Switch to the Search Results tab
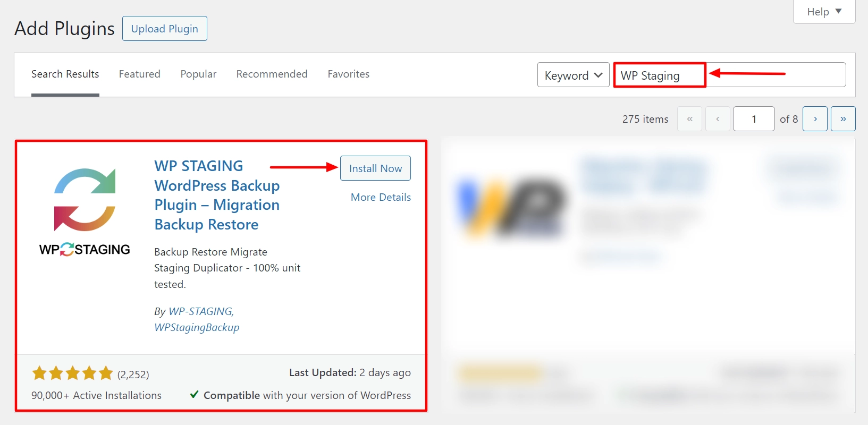The height and width of the screenshot is (425, 868). 65,74
